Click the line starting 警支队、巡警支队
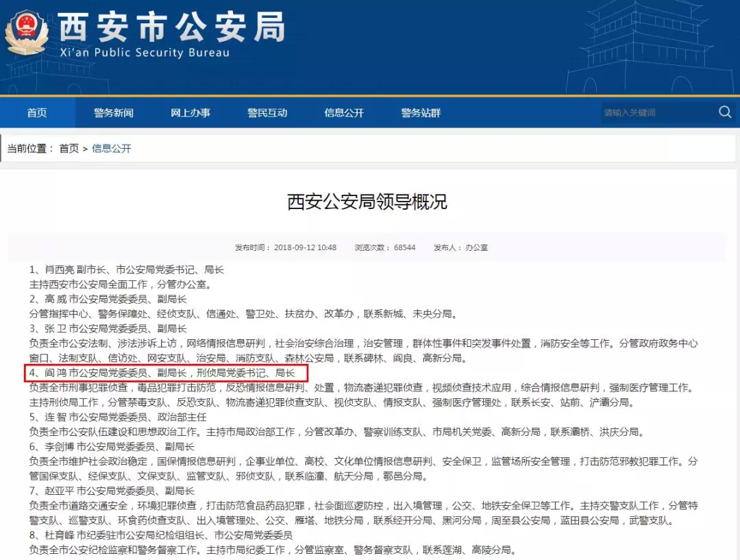Screen dimensions: 740x560 tap(352, 520)
